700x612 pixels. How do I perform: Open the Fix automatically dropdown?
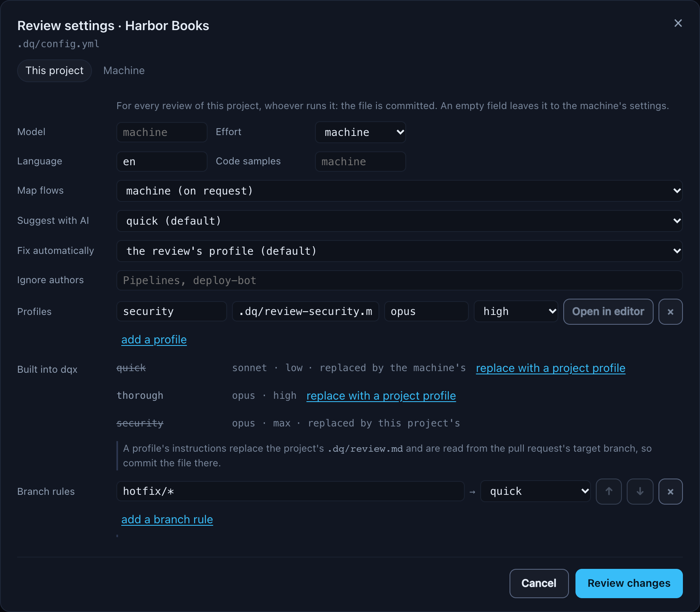point(399,251)
